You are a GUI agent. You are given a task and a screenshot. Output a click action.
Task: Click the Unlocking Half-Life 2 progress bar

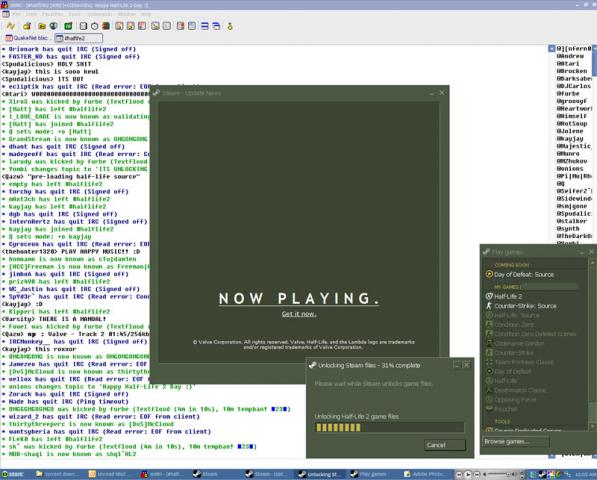coord(389,427)
